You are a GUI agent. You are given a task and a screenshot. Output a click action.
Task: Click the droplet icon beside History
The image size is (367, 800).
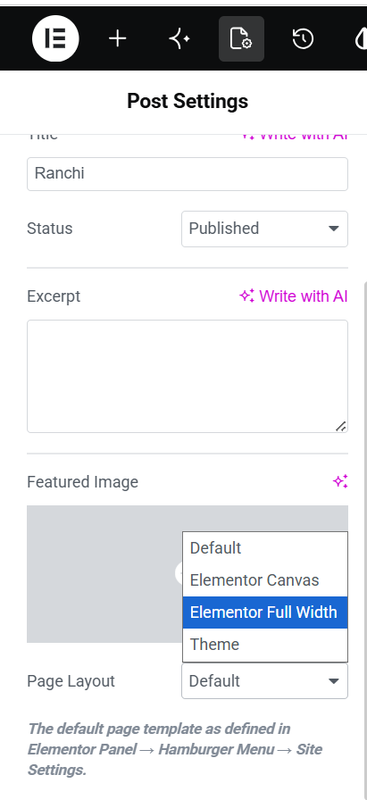point(361,39)
